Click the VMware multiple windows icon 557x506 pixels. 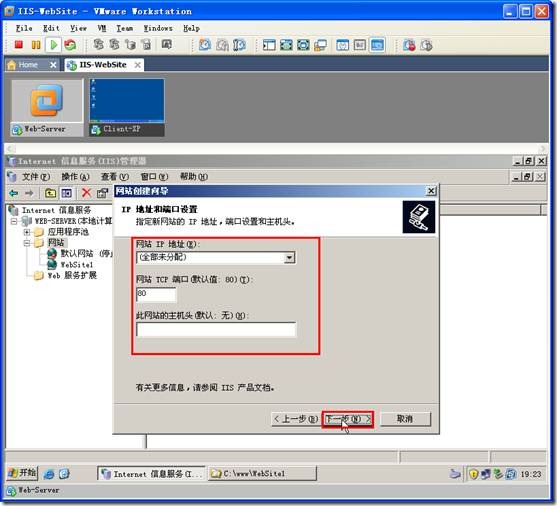[x=320, y=45]
